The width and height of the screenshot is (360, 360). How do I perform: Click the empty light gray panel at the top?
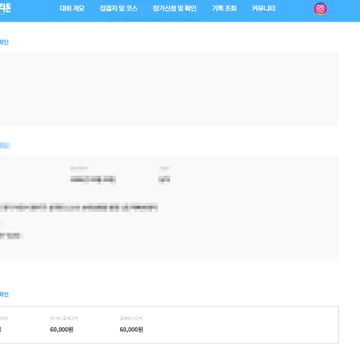(x=169, y=89)
